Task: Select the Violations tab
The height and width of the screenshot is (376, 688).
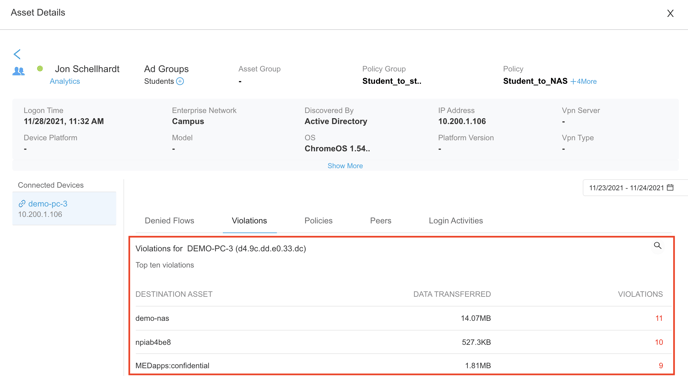Action: click(x=249, y=221)
